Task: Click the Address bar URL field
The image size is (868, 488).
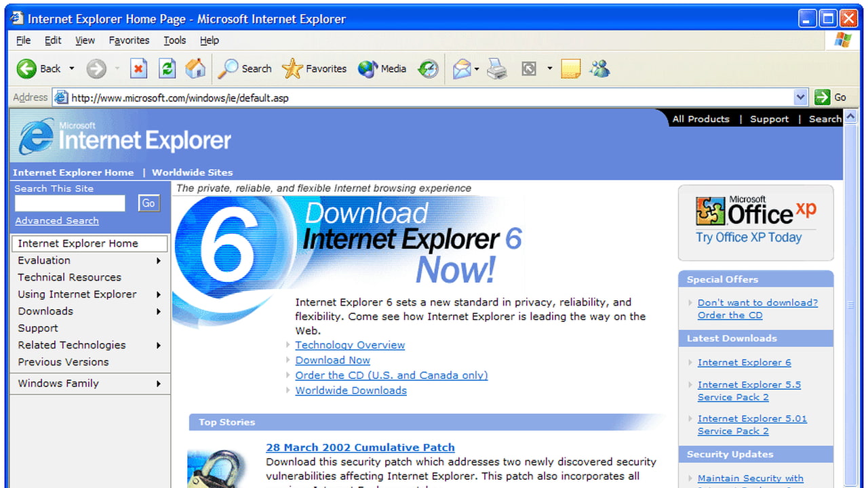Action: (431, 98)
